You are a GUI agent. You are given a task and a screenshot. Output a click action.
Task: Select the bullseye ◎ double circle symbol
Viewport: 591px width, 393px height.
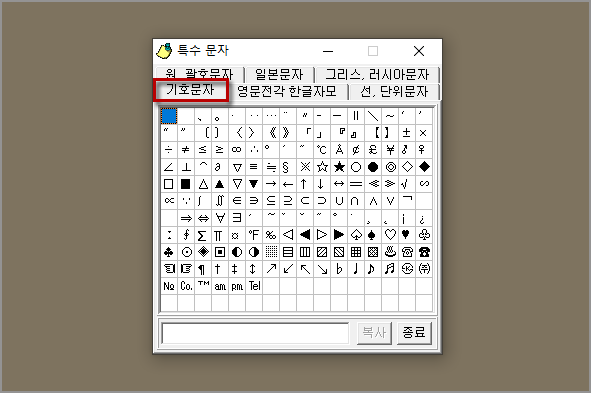pos(390,167)
